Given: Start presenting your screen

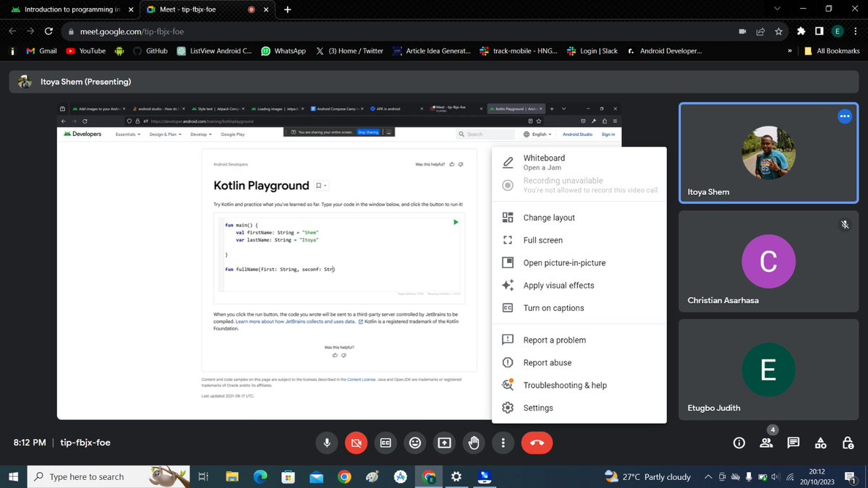Looking at the screenshot, I should pos(444,442).
